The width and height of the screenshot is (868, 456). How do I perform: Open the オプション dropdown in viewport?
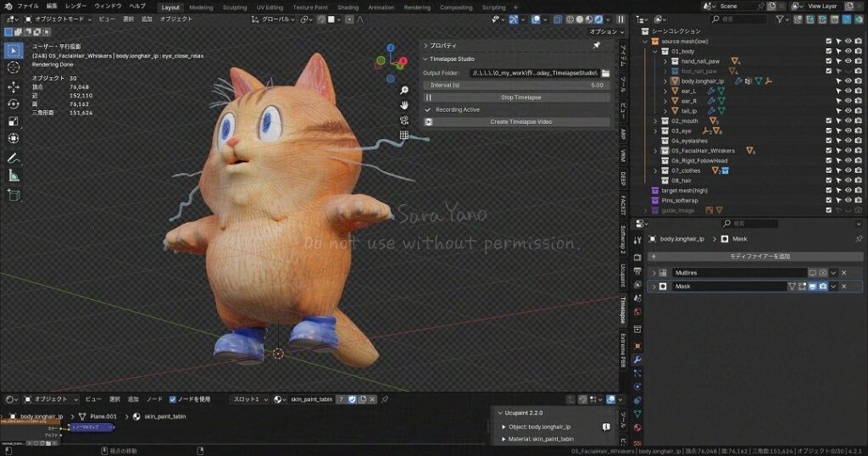click(607, 32)
